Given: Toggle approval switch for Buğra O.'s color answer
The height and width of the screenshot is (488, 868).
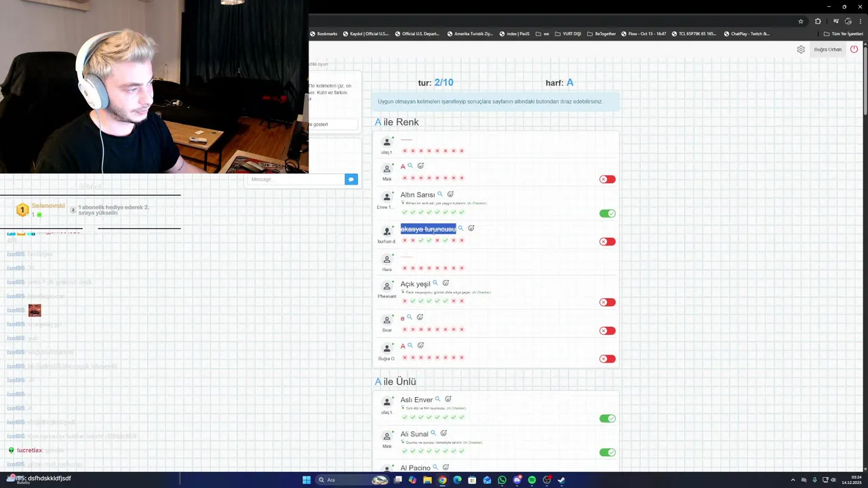Looking at the screenshot, I should pos(608,359).
